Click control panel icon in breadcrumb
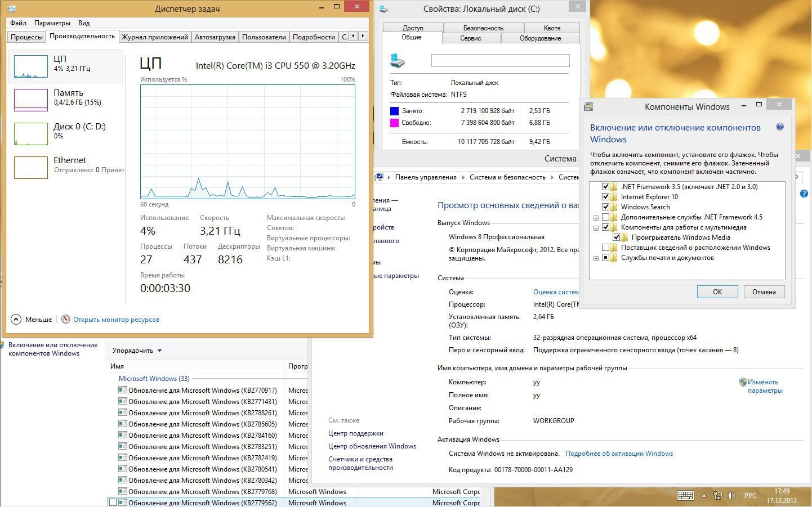The height and width of the screenshot is (507, 812). pyautogui.click(x=380, y=177)
